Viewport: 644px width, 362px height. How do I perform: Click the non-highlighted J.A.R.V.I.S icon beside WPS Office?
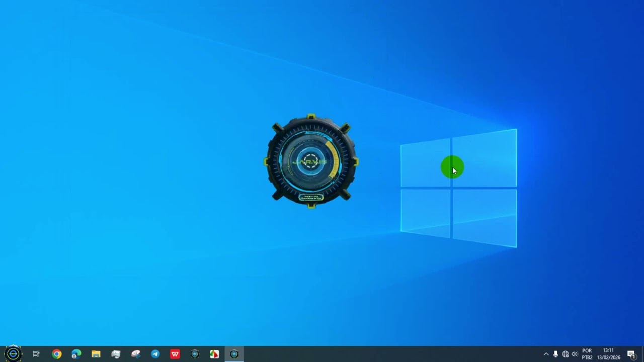[195, 354]
